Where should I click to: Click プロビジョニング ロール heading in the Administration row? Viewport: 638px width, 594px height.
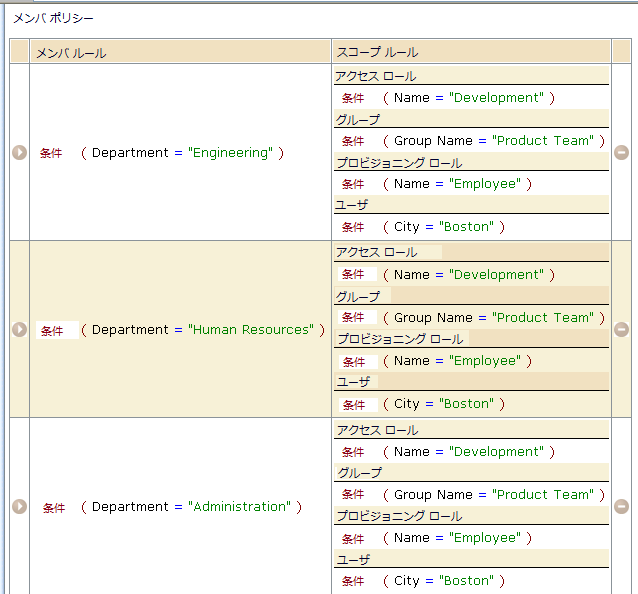pyautogui.click(x=399, y=516)
